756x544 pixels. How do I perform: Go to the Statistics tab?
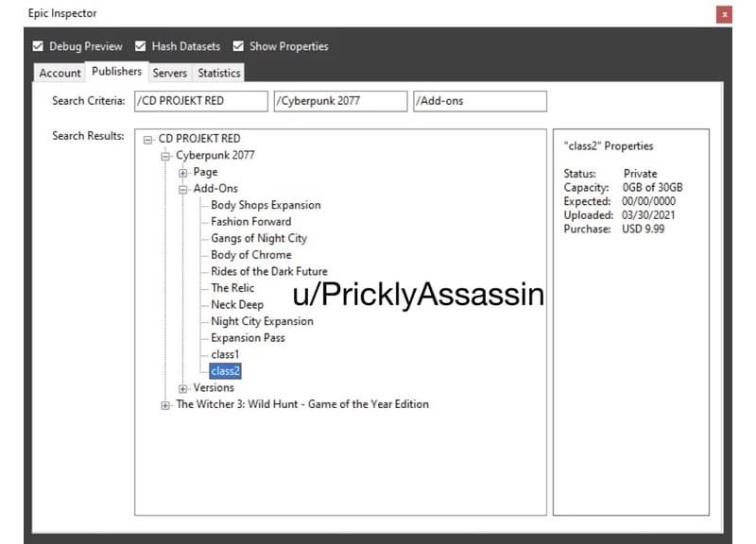click(219, 73)
